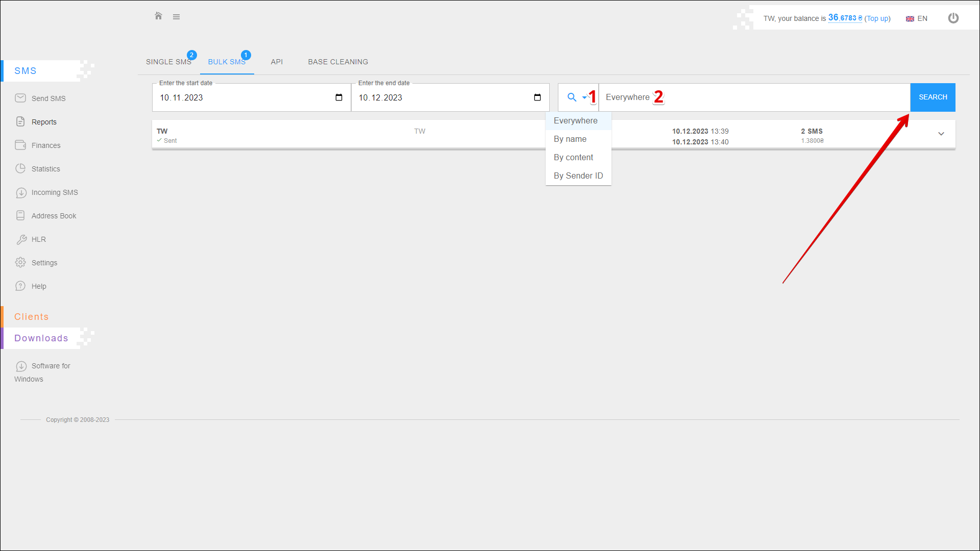Toggle the hamburger menu icon
Viewport: 980px width, 551px height.
[x=176, y=17]
